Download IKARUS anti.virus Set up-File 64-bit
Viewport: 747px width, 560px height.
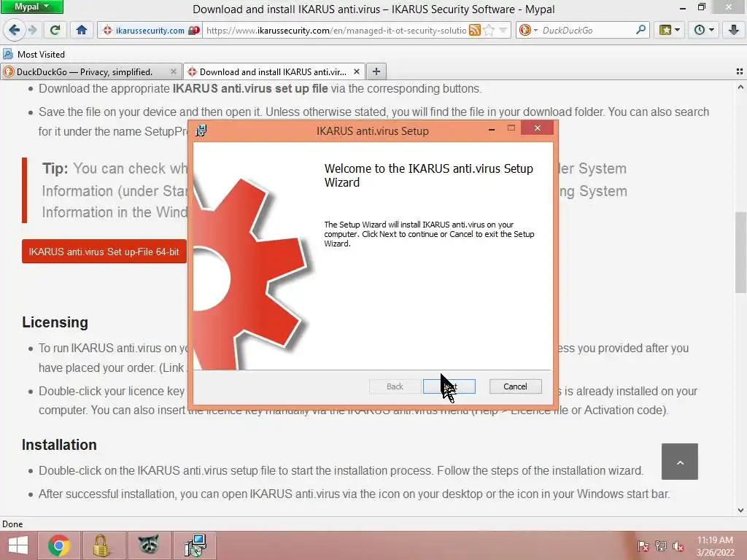[x=104, y=252]
